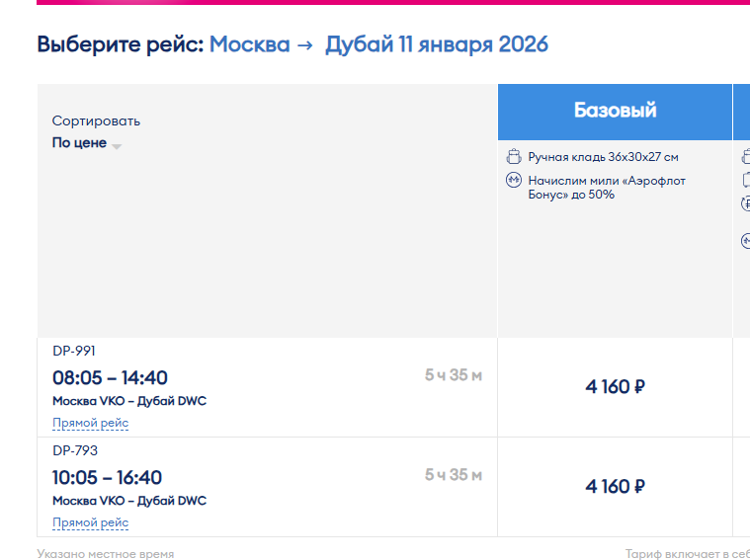Click the 'Ручная кладь 36x30x27 см' text
The width and height of the screenshot is (750, 560).
pos(603,157)
